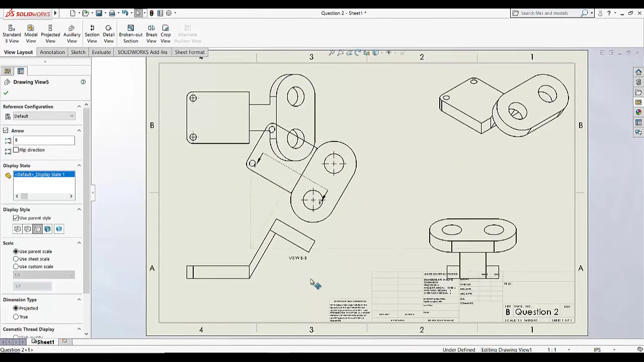Viewport: 644px width, 362px height.
Task: Switch to the Annotation tab
Action: pos(52,52)
